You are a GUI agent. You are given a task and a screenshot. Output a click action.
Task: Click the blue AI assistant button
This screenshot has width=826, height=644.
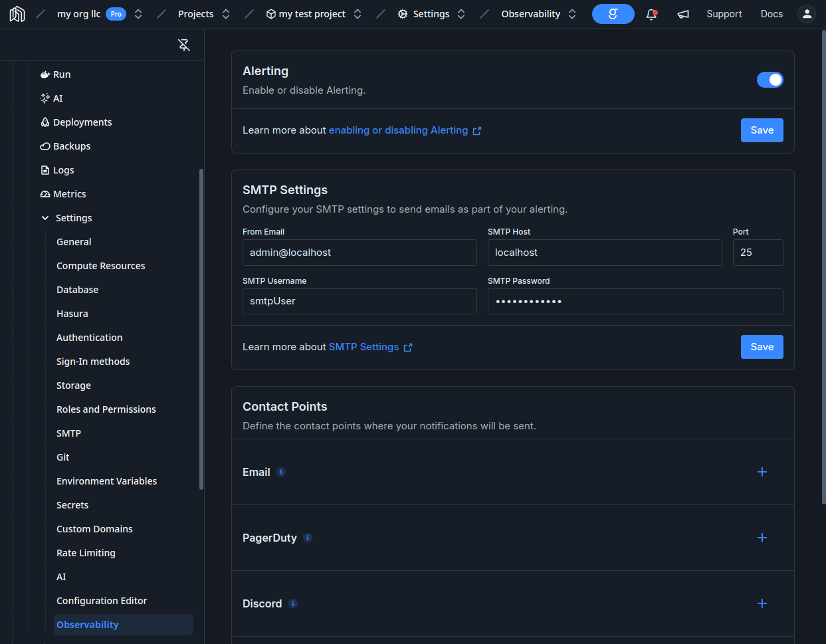(613, 14)
